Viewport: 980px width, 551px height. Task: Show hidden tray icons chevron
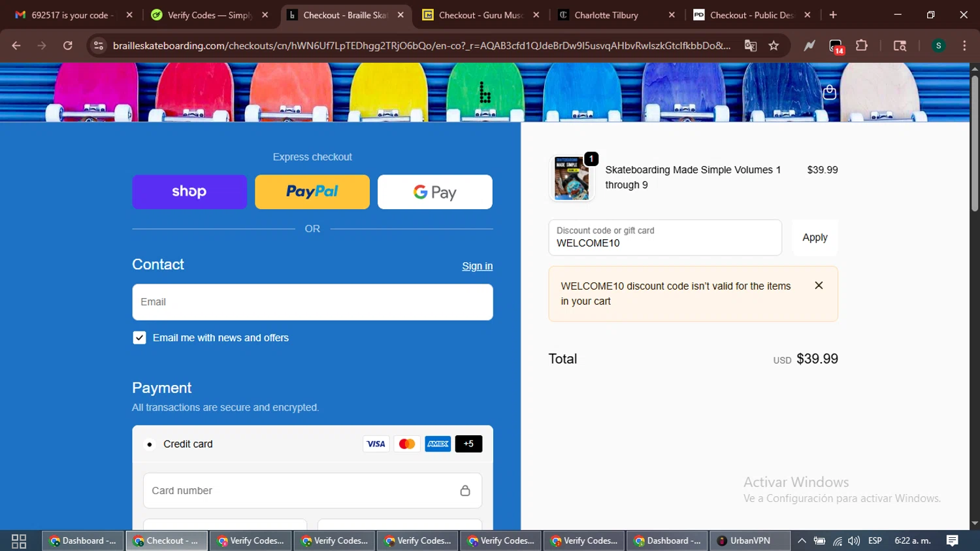(x=802, y=541)
